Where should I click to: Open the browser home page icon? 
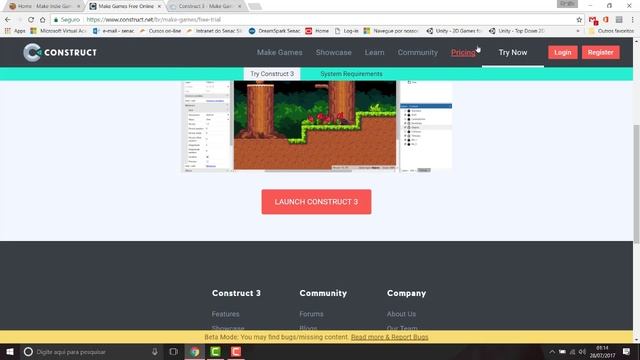click(x=42, y=20)
